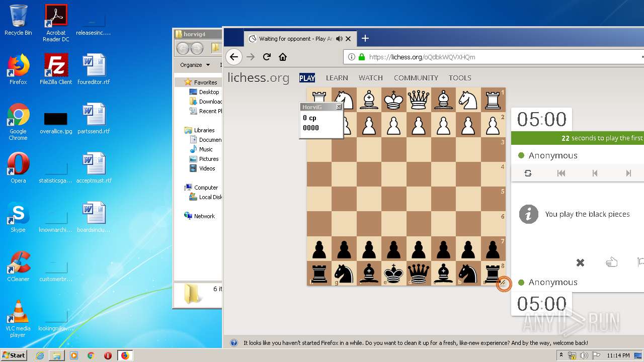The height and width of the screenshot is (362, 644).
Task: Go back in browser
Action: click(x=233, y=57)
